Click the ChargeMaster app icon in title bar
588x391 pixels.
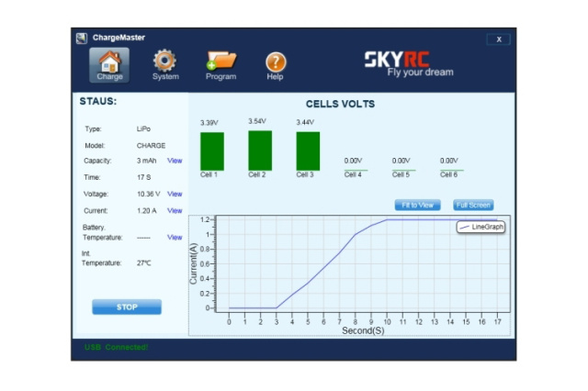(82, 39)
